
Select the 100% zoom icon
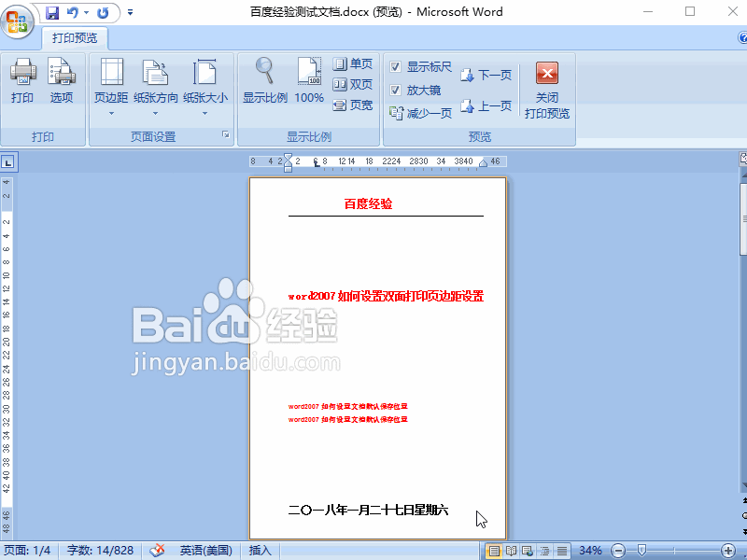tap(309, 82)
